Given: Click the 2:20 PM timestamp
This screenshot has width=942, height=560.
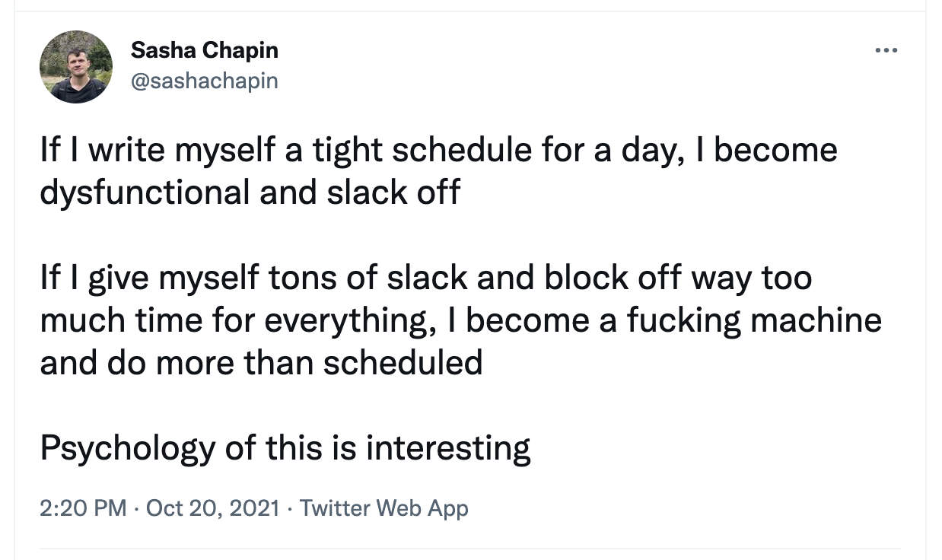Looking at the screenshot, I should tap(83, 508).
